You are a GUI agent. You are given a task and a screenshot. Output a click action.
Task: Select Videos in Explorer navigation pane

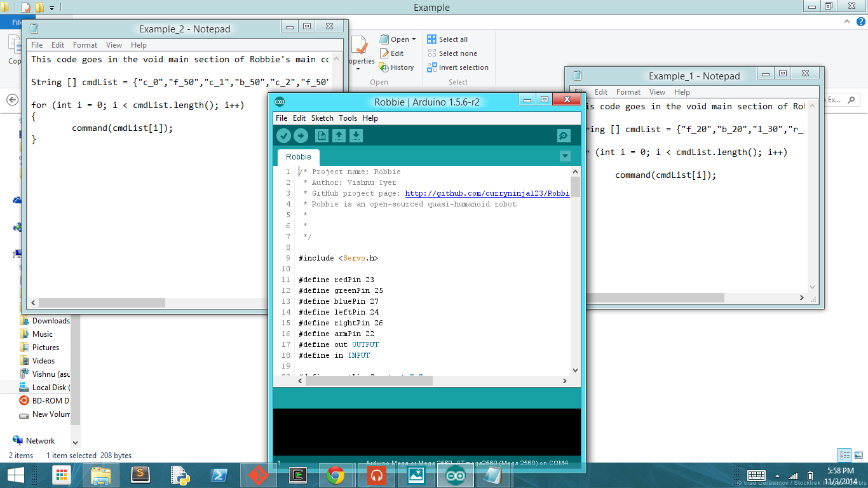[37, 361]
